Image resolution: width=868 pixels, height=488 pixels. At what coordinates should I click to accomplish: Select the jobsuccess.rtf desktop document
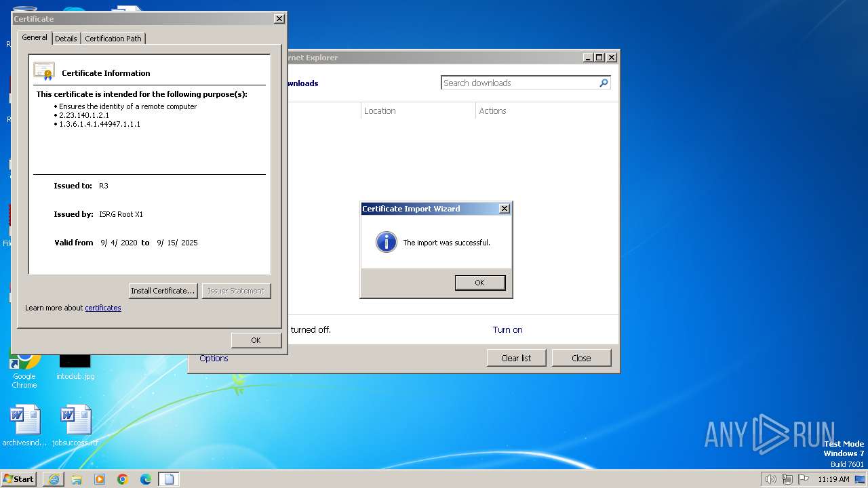[75, 426]
